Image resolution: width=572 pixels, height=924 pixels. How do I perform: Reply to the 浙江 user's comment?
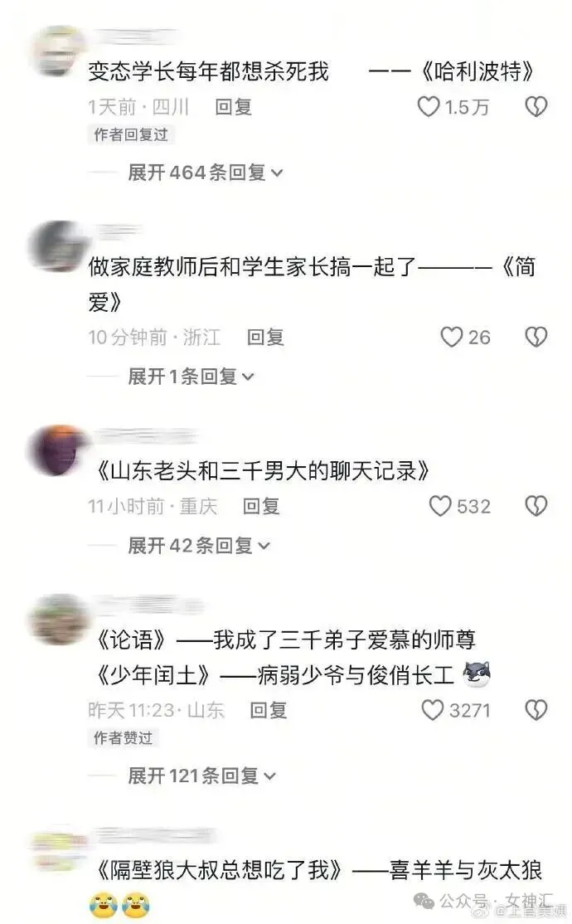[x=265, y=337]
